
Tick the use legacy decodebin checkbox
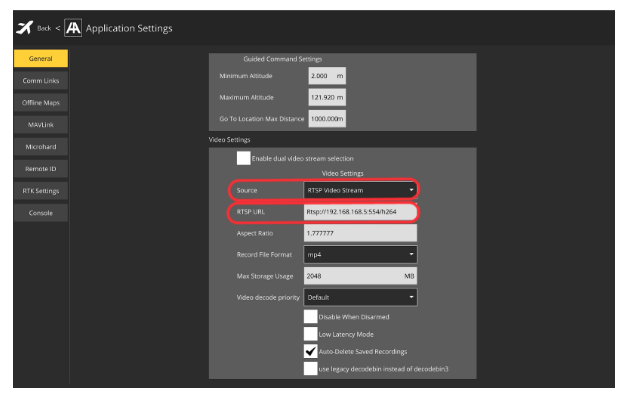(310, 369)
